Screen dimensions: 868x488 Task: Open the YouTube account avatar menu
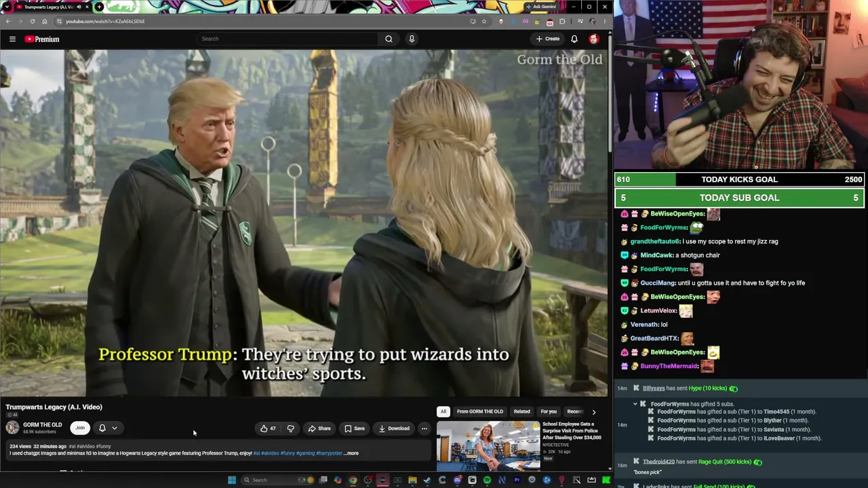point(594,39)
